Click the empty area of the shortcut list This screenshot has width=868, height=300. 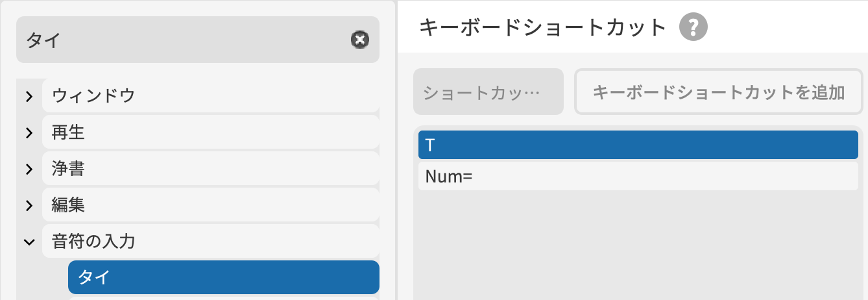tap(638, 247)
